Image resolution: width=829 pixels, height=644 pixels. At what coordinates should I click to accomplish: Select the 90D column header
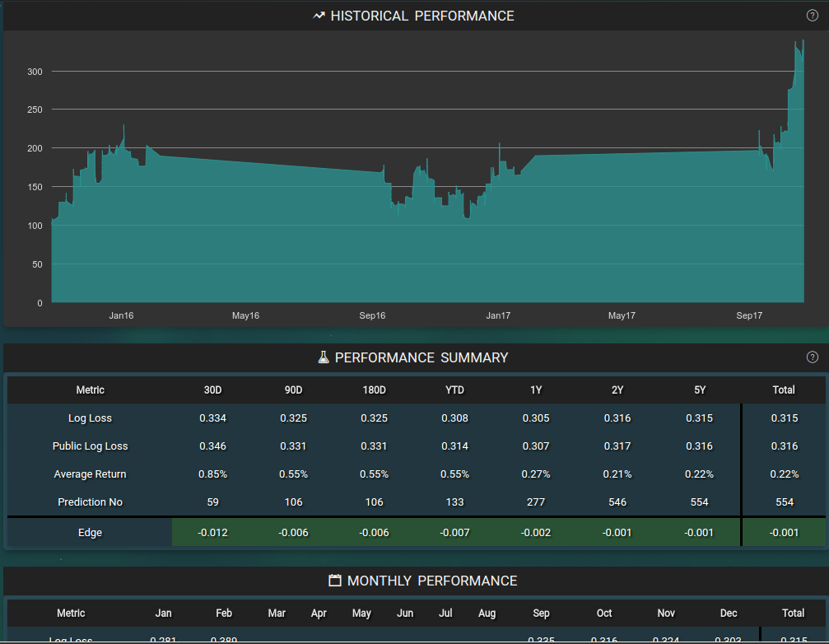[293, 390]
